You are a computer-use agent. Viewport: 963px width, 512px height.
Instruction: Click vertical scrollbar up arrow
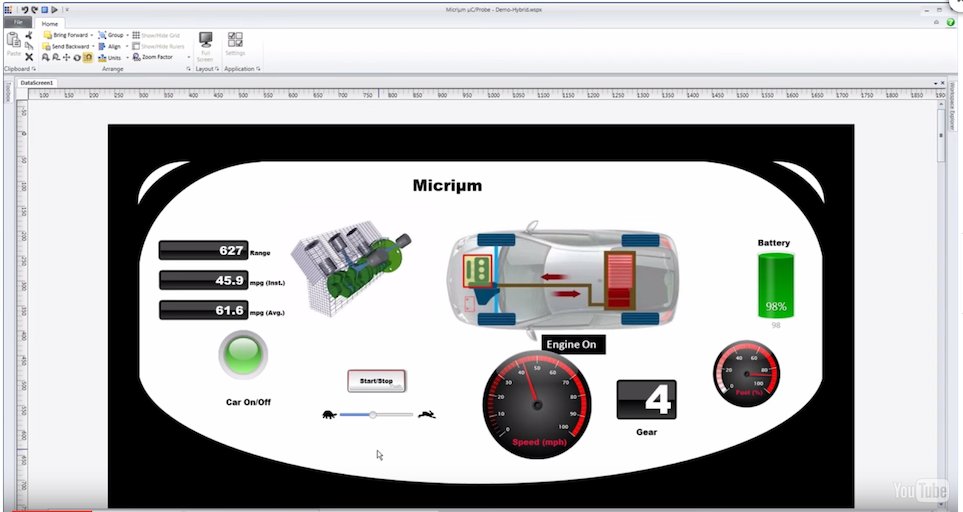pos(941,106)
